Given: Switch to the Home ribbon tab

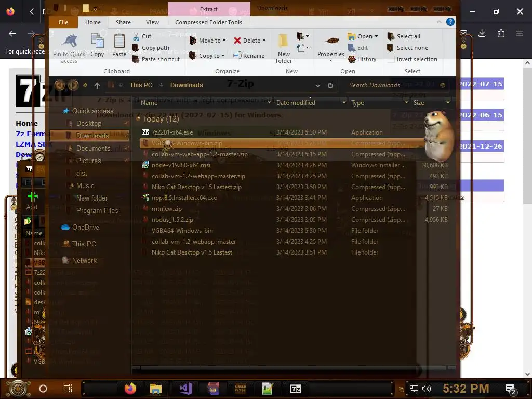Looking at the screenshot, I should pos(93,22).
